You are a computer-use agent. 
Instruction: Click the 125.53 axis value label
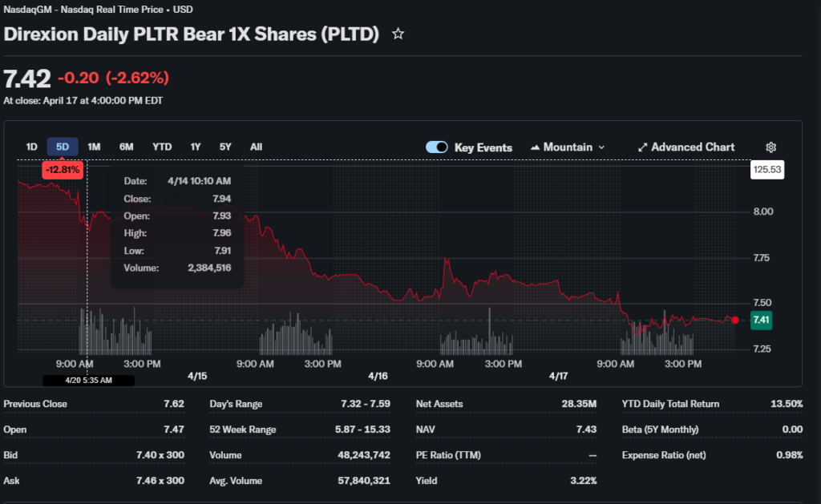coord(766,170)
